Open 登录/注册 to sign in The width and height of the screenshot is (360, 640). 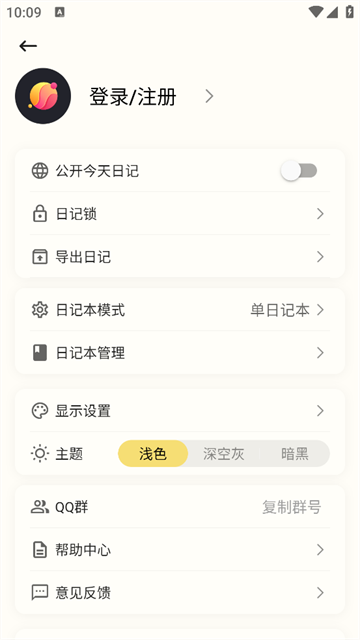133,97
